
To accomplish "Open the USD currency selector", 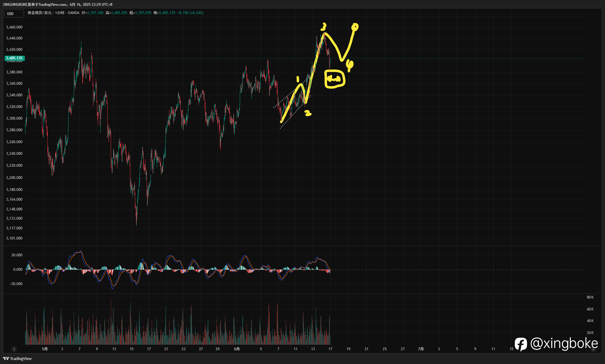I will pyautogui.click(x=14, y=13).
